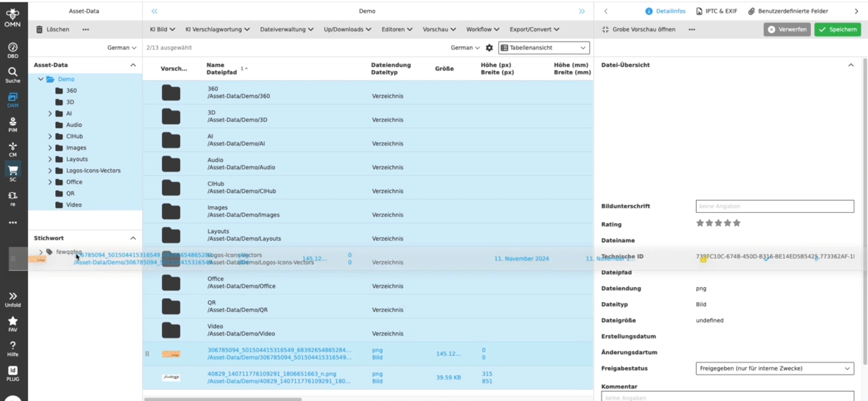Open the InDesign PLUG icon

point(13,373)
